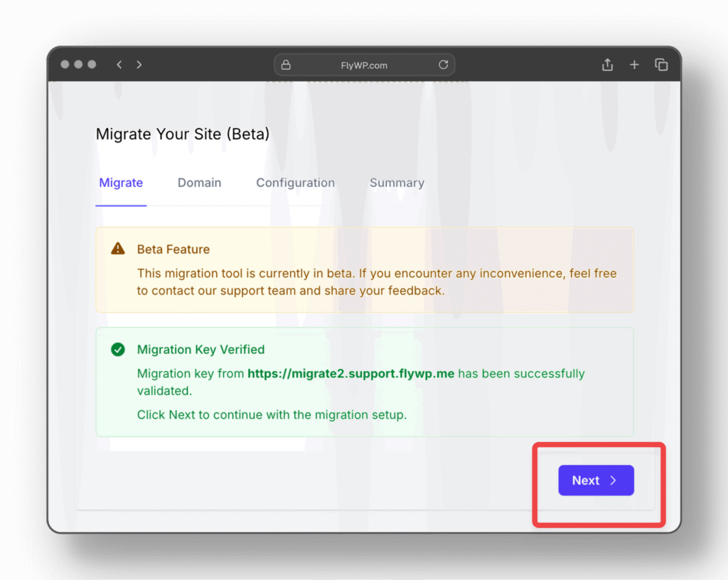Go back using the browser back arrow
Image resolution: width=728 pixels, height=580 pixels.
(x=119, y=65)
